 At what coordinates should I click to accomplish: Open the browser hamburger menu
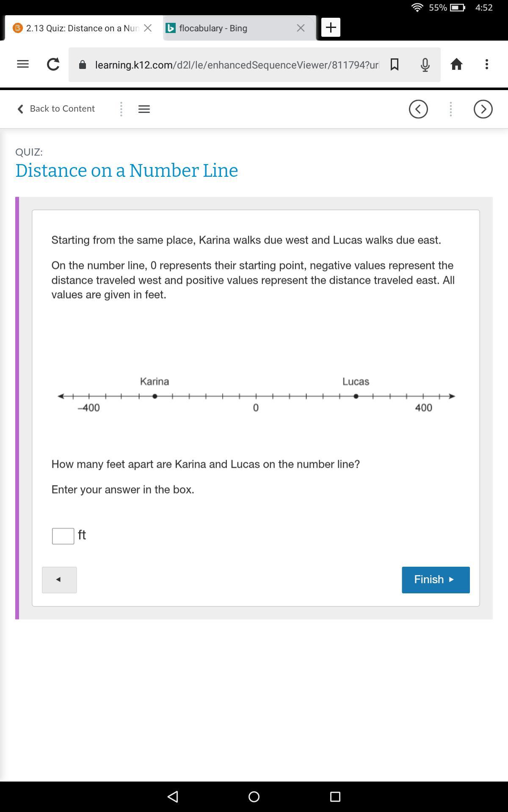click(23, 64)
